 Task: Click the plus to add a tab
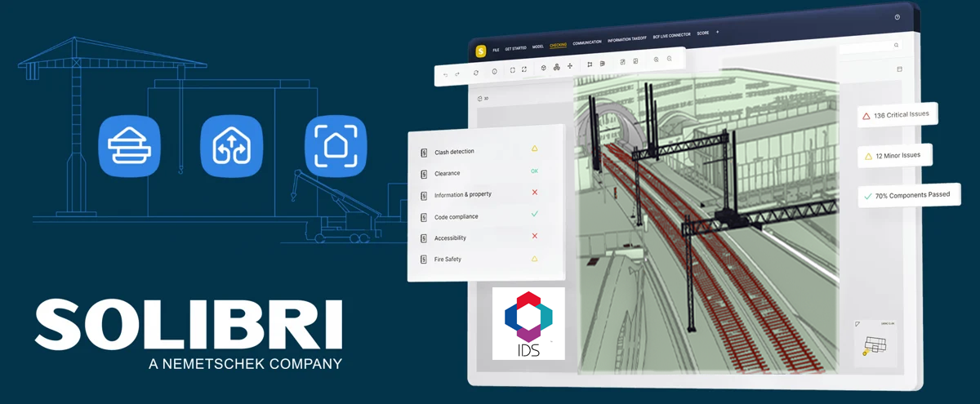pyautogui.click(x=718, y=33)
